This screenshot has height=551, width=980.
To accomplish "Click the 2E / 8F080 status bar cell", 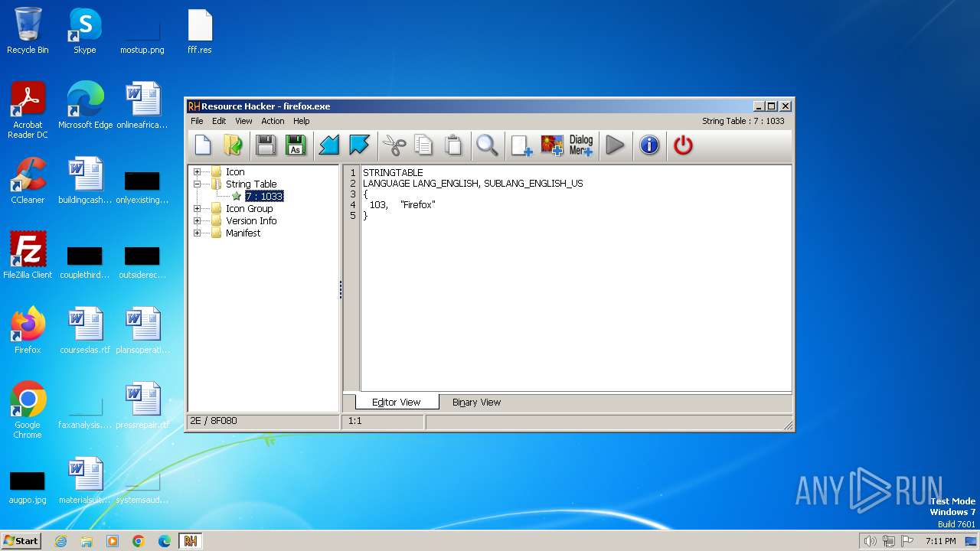I will (x=263, y=422).
